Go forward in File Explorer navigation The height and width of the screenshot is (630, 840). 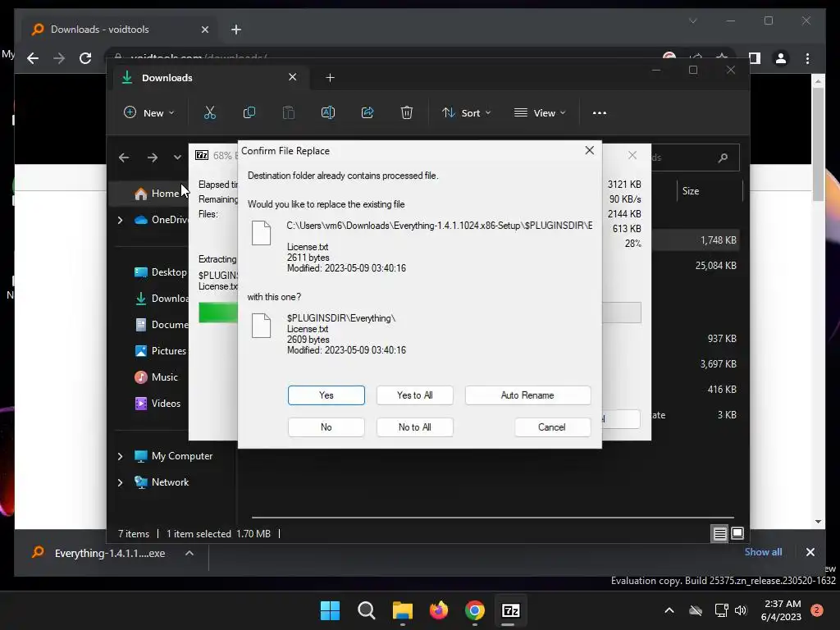153,157
